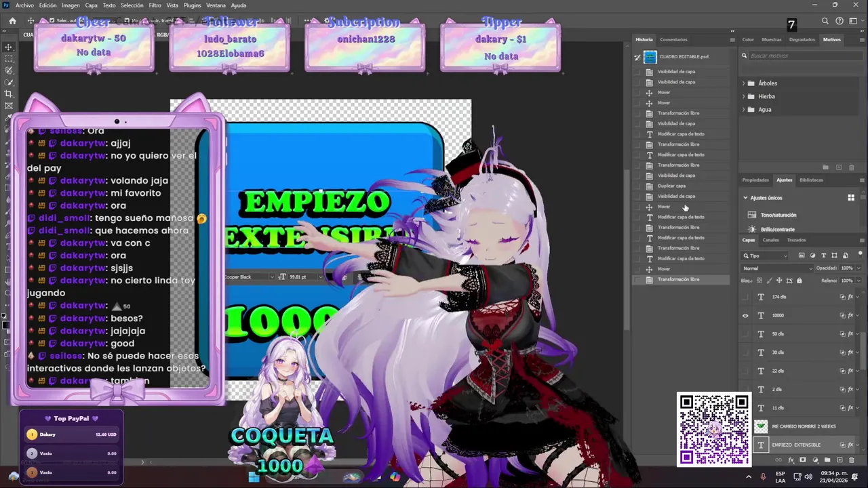Open the Archivo menu
Screen dimensions: 868x488
coord(24,5)
